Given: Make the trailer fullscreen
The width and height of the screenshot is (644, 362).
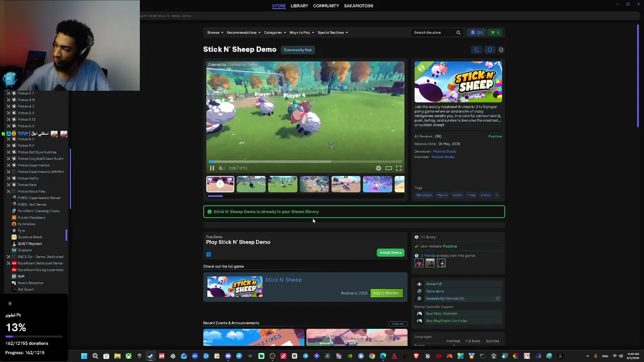Looking at the screenshot, I should pos(398,168).
